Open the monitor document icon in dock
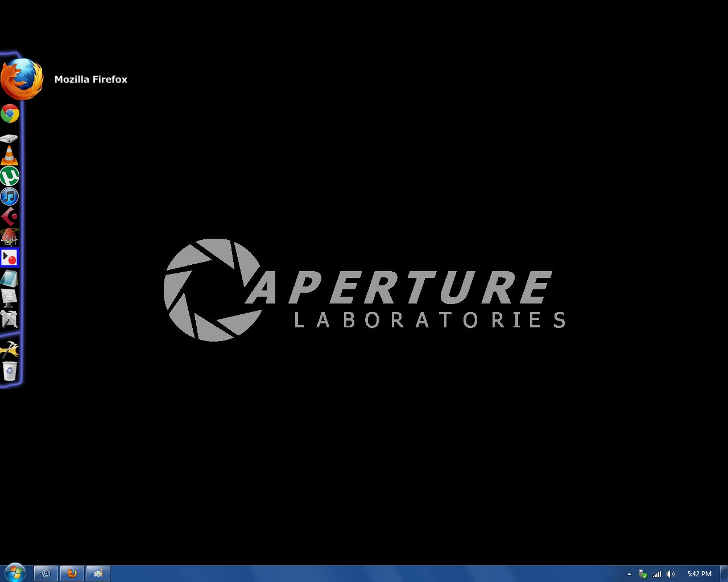The width and height of the screenshot is (728, 582). coord(9,297)
